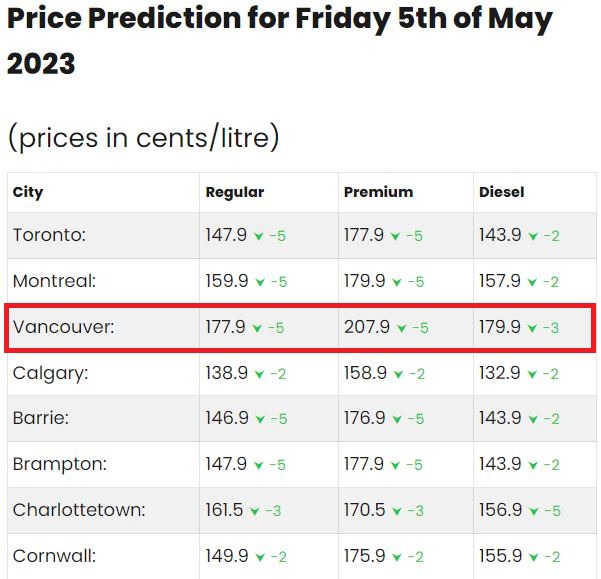Screen dimensions: 601x579
Task: Click the Regular column header
Action: [235, 192]
